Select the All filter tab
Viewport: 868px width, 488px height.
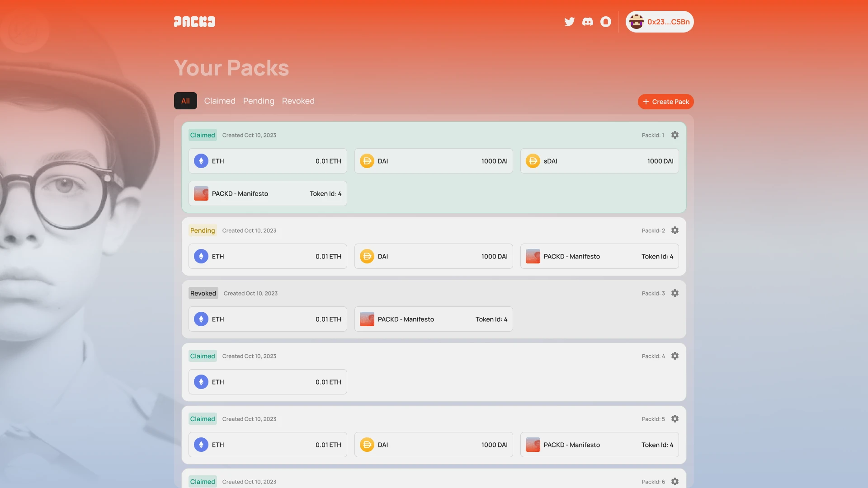pos(185,100)
